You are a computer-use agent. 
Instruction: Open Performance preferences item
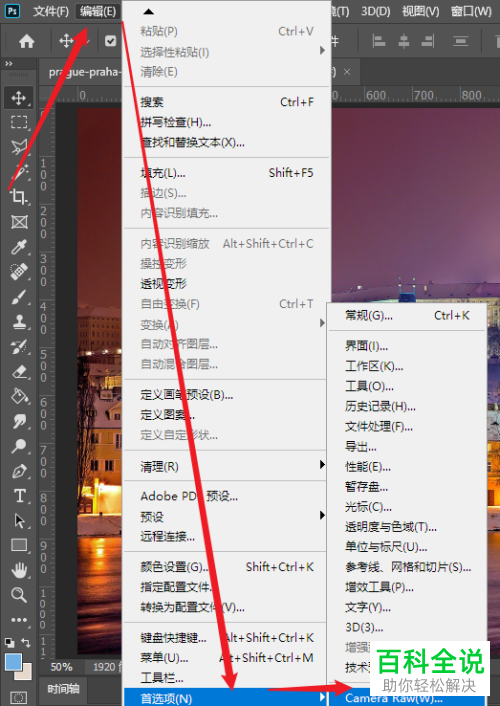coord(407,466)
